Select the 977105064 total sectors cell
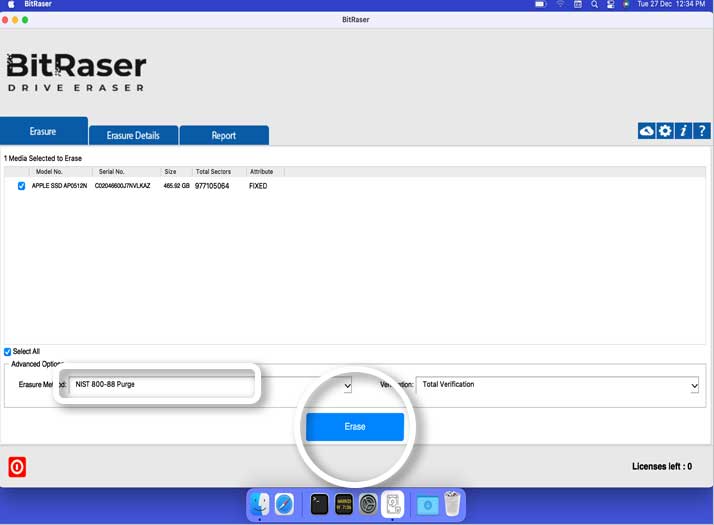Viewport: 714px width, 525px height. (x=212, y=186)
